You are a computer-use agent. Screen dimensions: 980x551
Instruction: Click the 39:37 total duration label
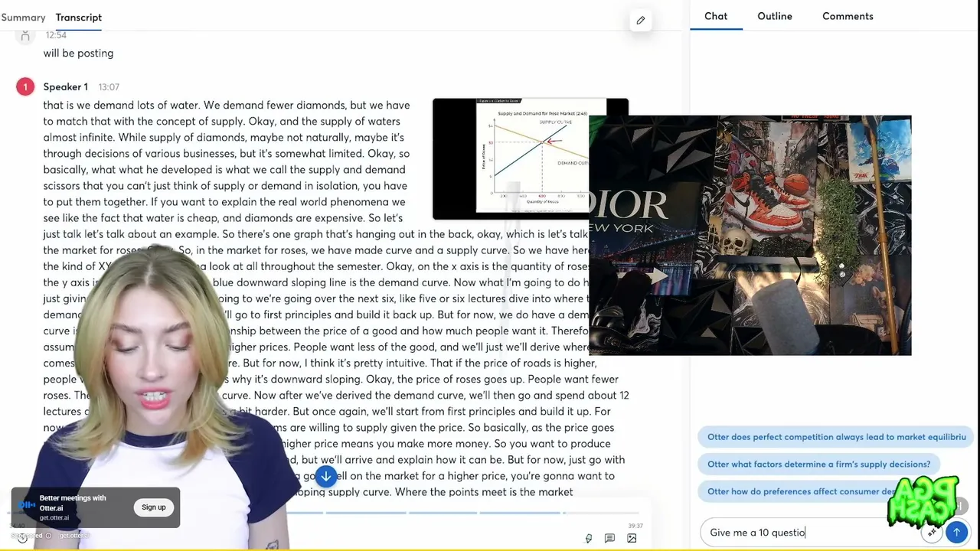click(635, 526)
